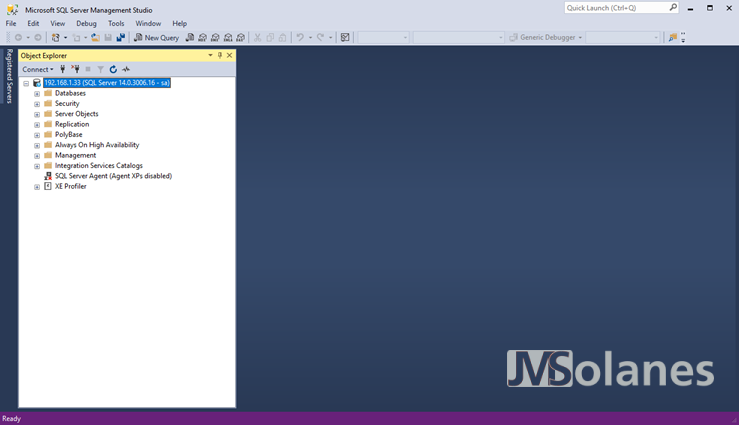Click the Navigate Backward arrow icon
This screenshot has width=740, height=425.
pyautogui.click(x=18, y=38)
